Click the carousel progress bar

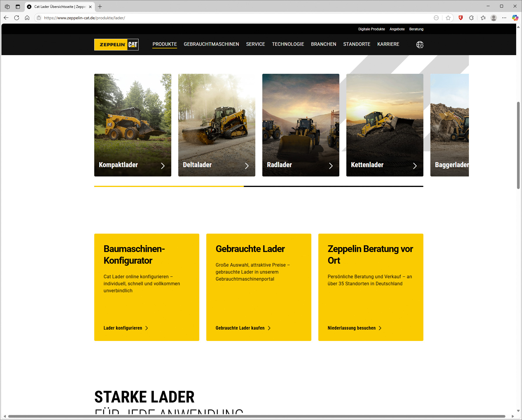259,186
